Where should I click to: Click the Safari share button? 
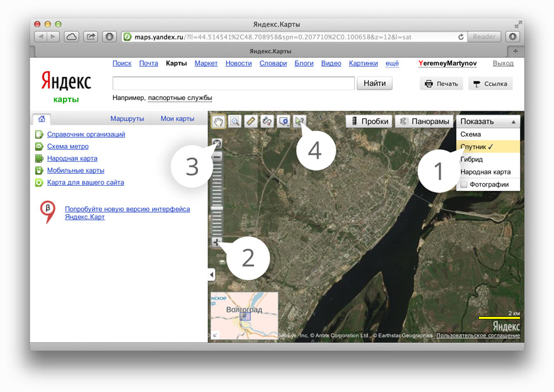[x=91, y=37]
